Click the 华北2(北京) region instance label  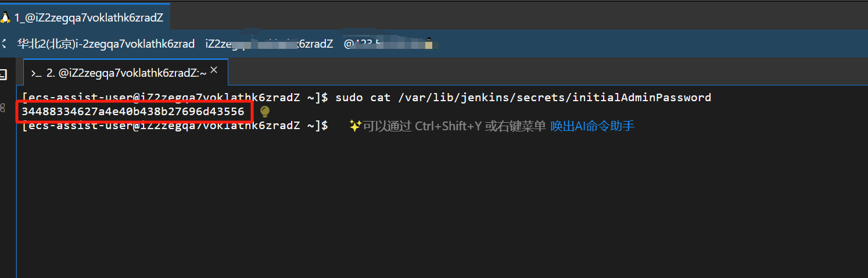pyautogui.click(x=106, y=44)
